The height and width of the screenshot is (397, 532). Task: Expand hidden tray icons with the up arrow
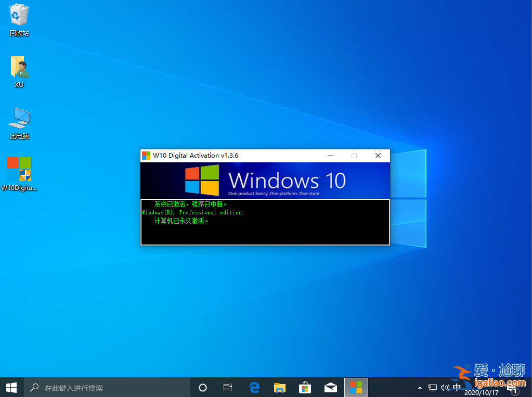419,388
